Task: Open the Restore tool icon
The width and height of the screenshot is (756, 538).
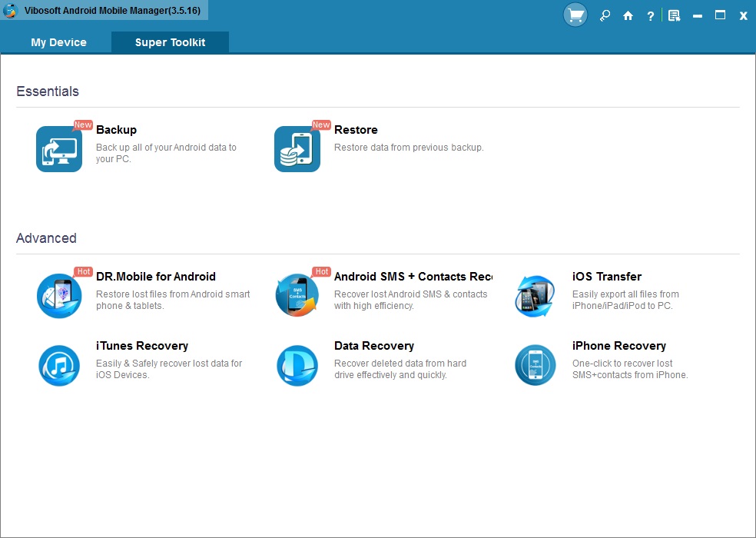Action: click(x=297, y=149)
